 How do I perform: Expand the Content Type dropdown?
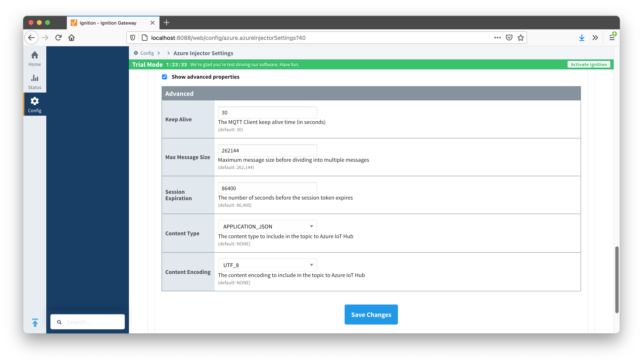(267, 226)
